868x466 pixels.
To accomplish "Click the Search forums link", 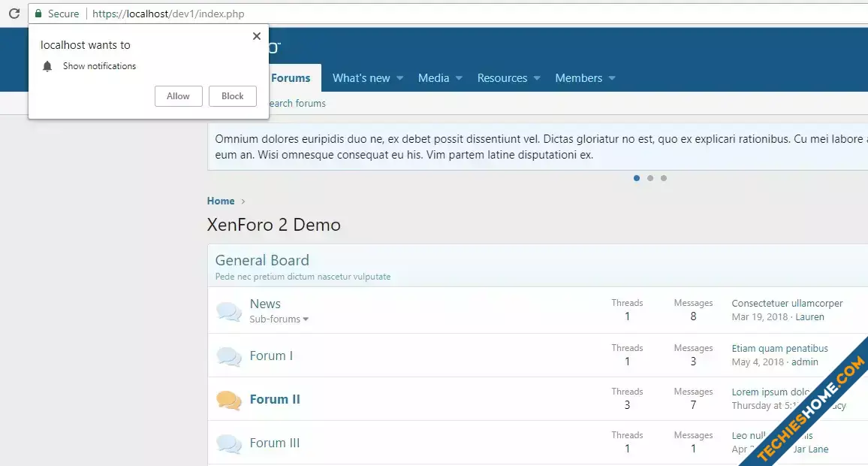I will click(x=297, y=103).
